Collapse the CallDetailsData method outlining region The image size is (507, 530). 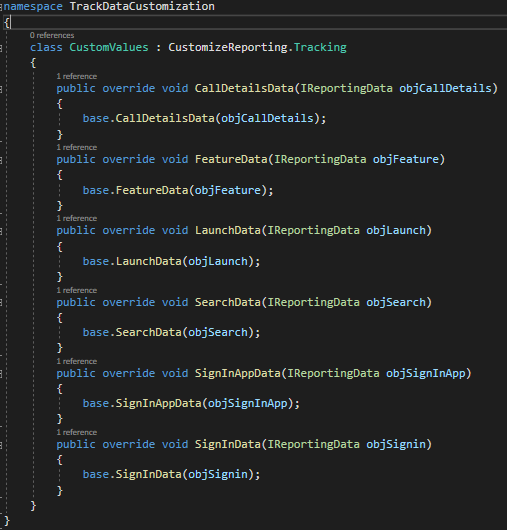1,89
